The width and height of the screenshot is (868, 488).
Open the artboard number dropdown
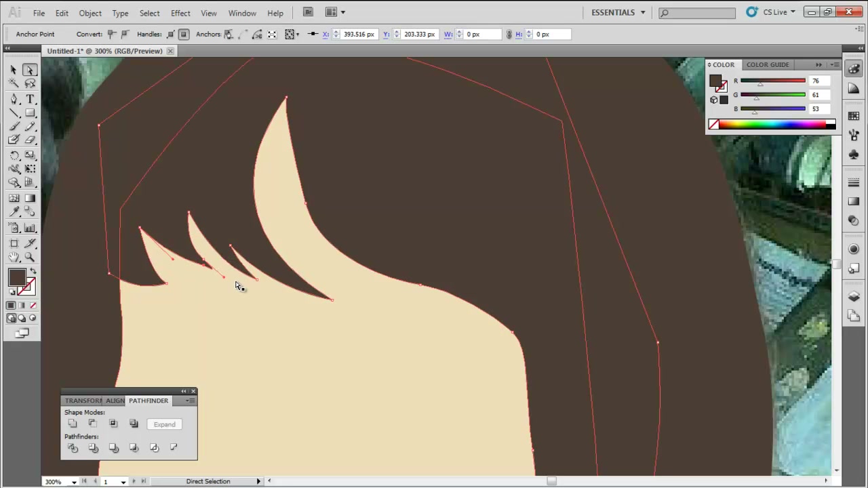click(x=123, y=482)
